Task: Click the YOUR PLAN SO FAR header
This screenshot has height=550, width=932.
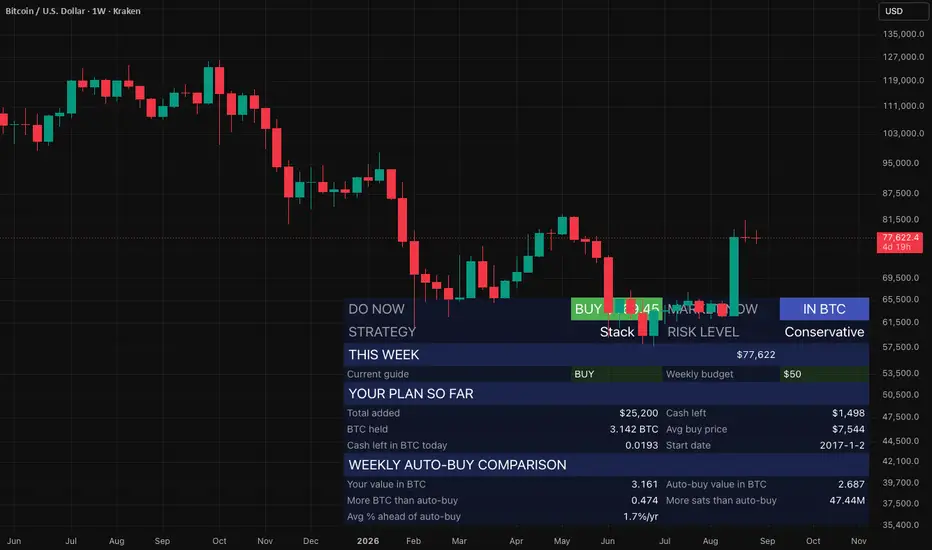Action: click(x=411, y=394)
